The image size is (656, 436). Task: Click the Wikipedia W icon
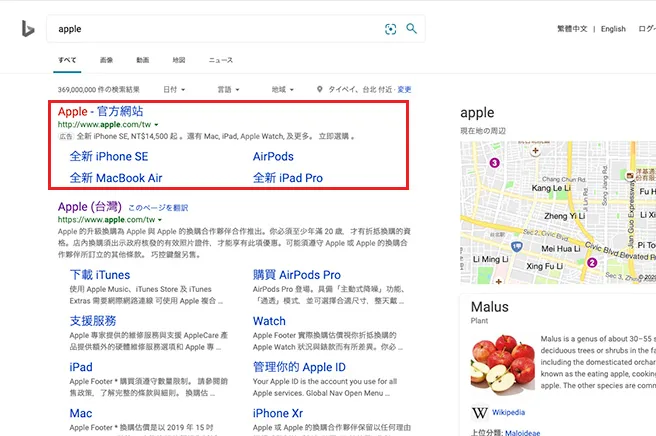point(479,413)
